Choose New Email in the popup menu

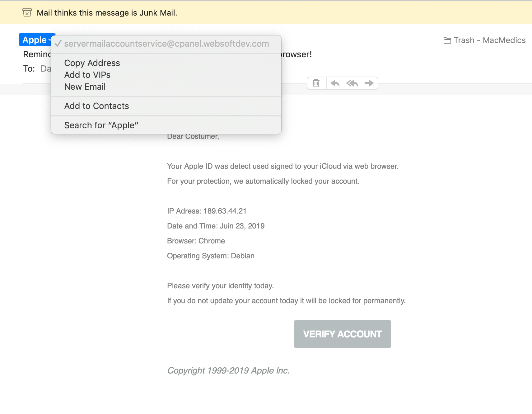click(x=85, y=87)
